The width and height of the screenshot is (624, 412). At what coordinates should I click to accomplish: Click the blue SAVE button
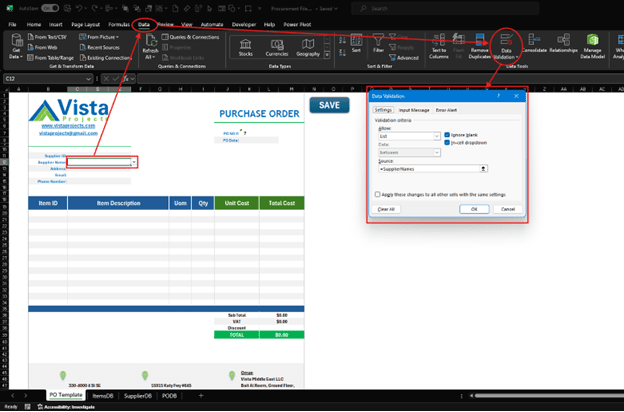point(329,105)
